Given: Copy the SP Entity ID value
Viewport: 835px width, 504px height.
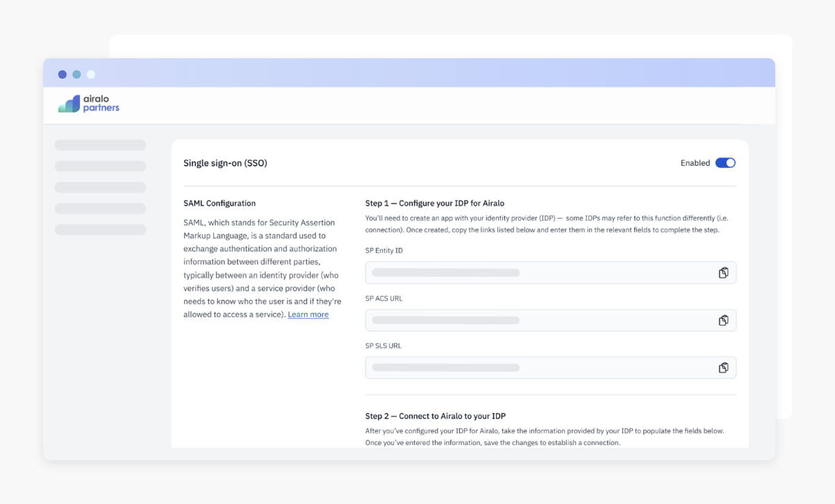Looking at the screenshot, I should (723, 273).
